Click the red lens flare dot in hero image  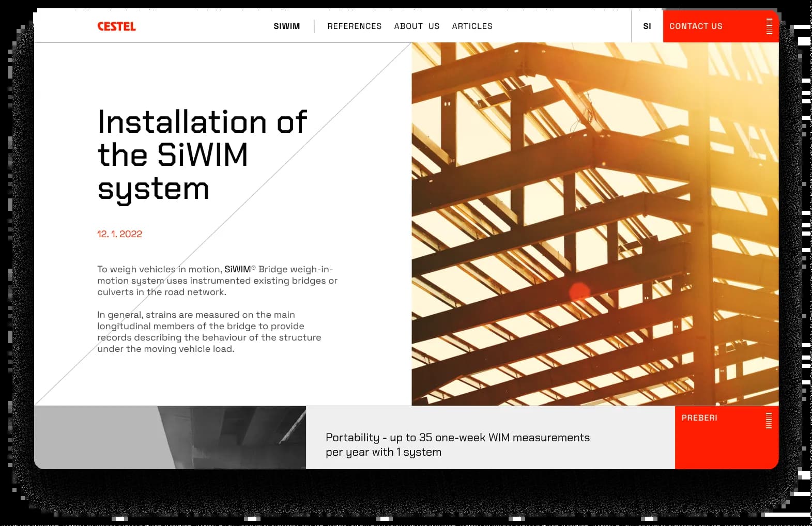point(579,291)
